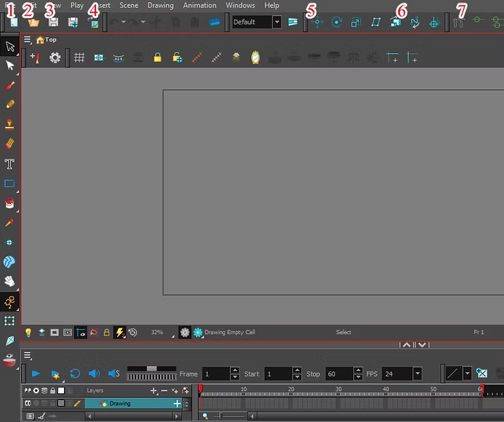Screen dimensions: 504x422
Task: Select the Spline Offset tool
Action: (x=415, y=22)
